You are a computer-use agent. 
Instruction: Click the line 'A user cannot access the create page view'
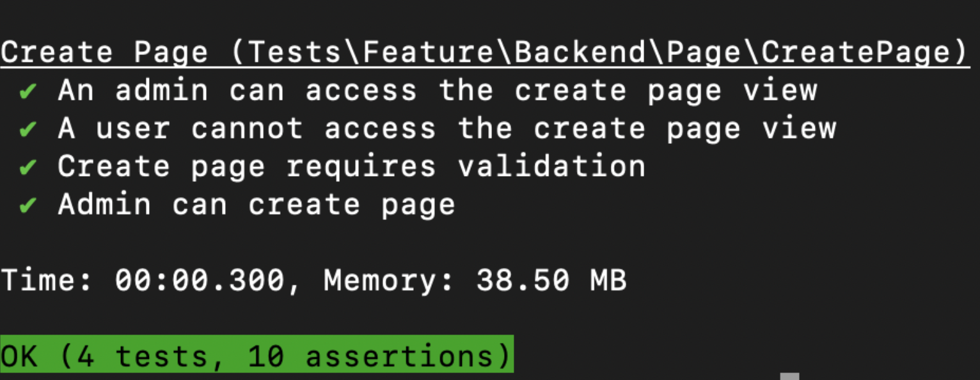pyautogui.click(x=447, y=129)
